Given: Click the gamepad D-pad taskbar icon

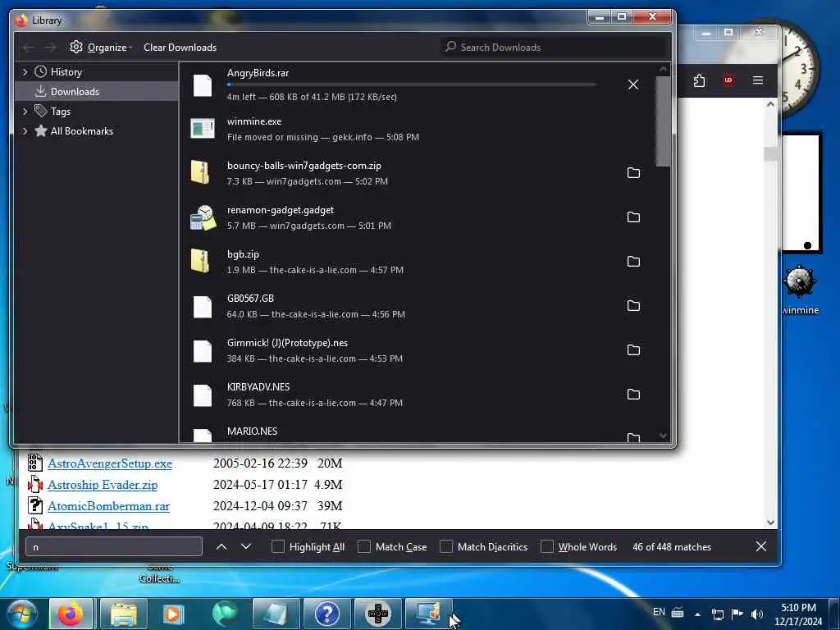Looking at the screenshot, I should pos(377,614).
